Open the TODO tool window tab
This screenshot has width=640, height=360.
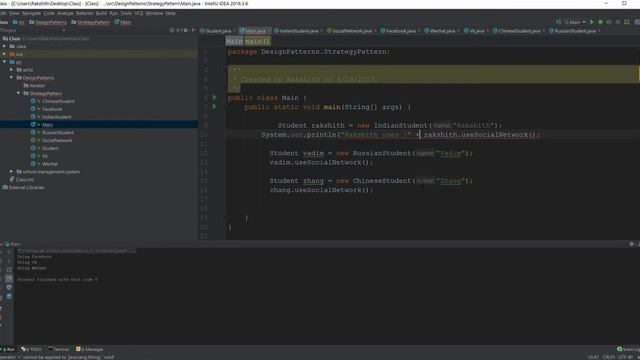point(31,349)
